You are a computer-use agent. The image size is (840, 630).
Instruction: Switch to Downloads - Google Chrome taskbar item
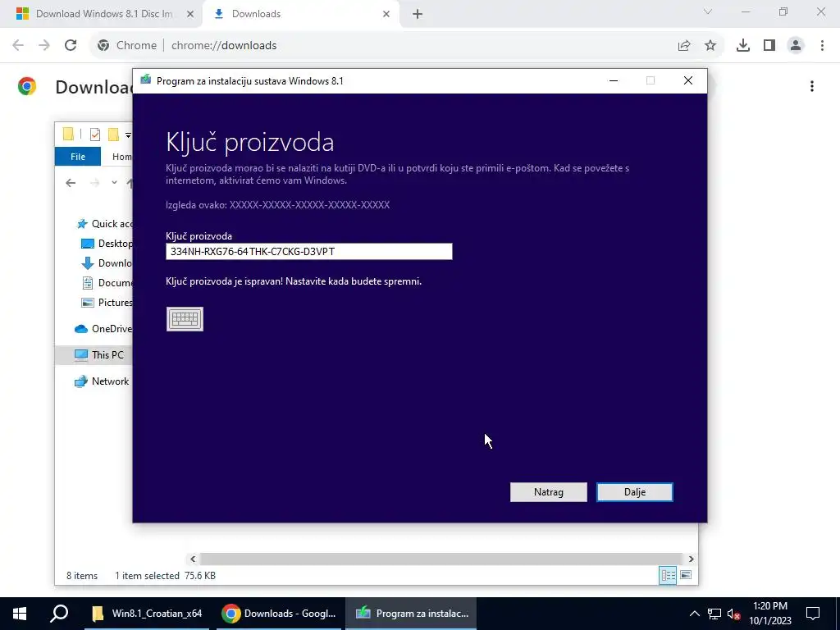click(279, 614)
